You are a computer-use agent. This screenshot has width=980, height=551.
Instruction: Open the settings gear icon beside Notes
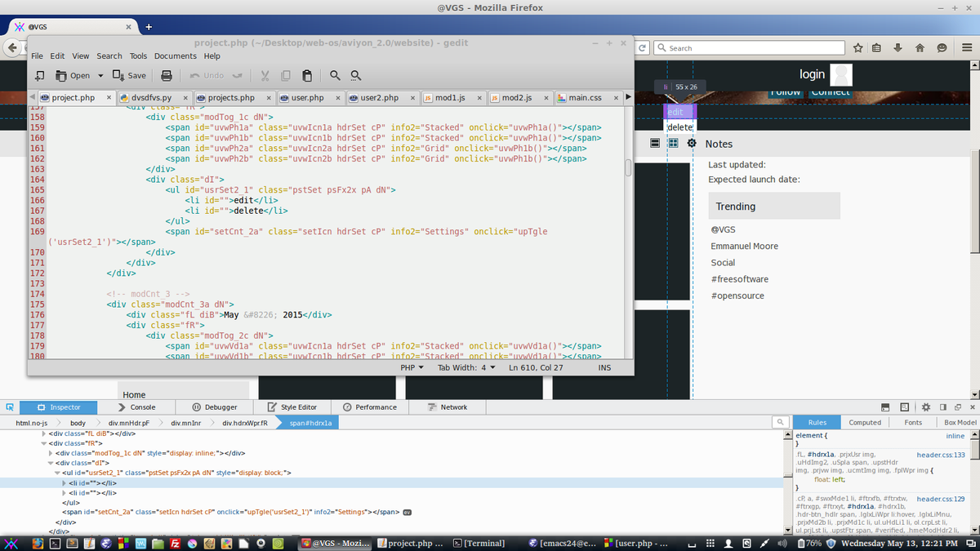692,144
